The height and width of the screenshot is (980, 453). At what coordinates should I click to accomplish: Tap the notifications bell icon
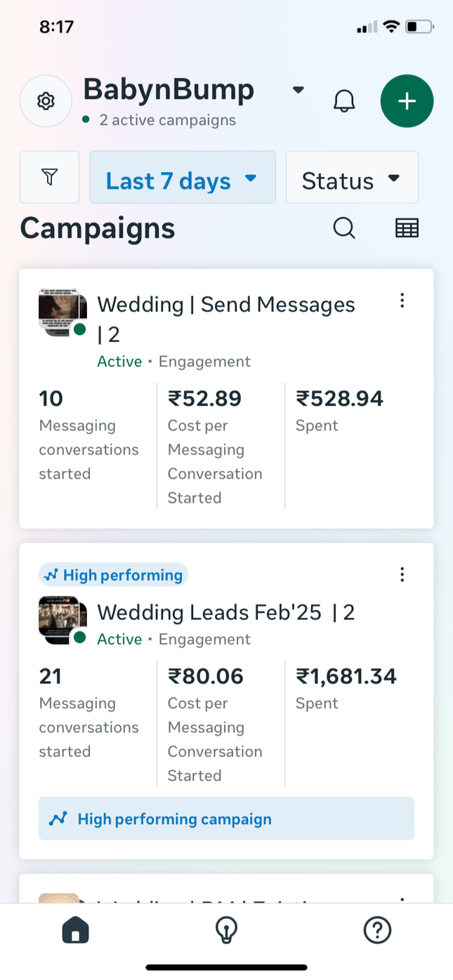click(344, 101)
